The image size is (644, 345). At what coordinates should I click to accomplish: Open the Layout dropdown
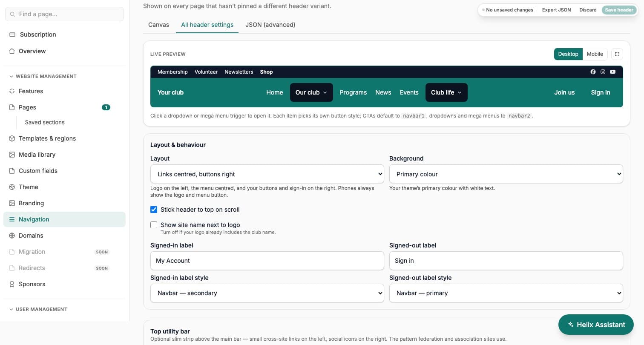(x=267, y=174)
